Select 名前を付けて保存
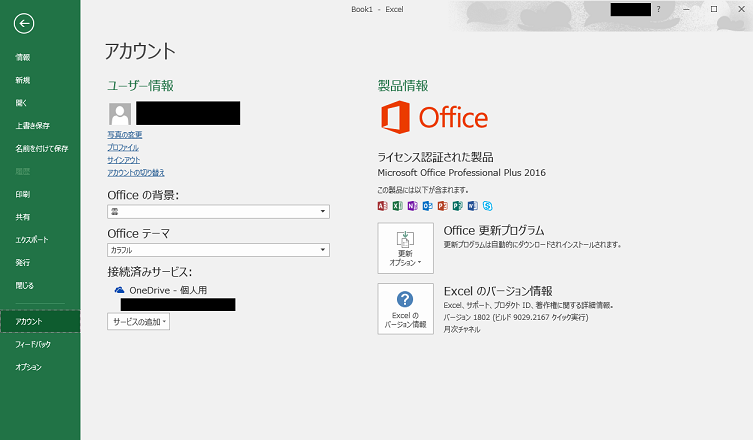This screenshot has width=753, height=440. 40,148
